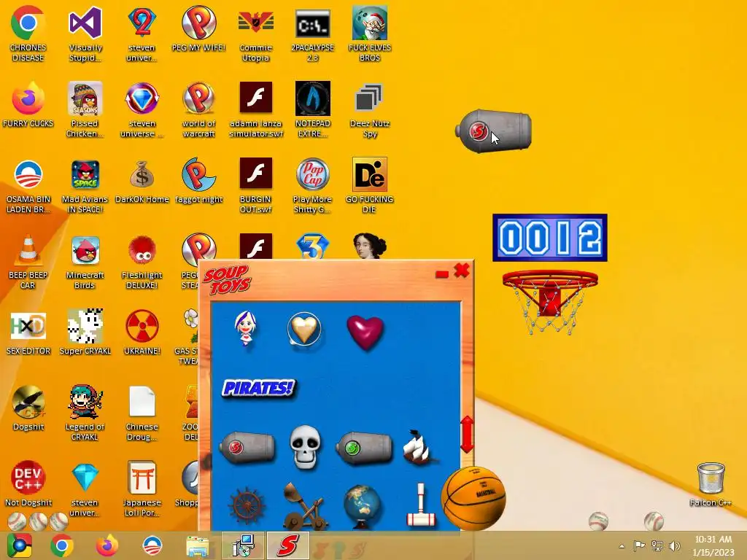Open Legend of CRYAKL icon
This screenshot has height=560, width=747.
click(x=85, y=413)
